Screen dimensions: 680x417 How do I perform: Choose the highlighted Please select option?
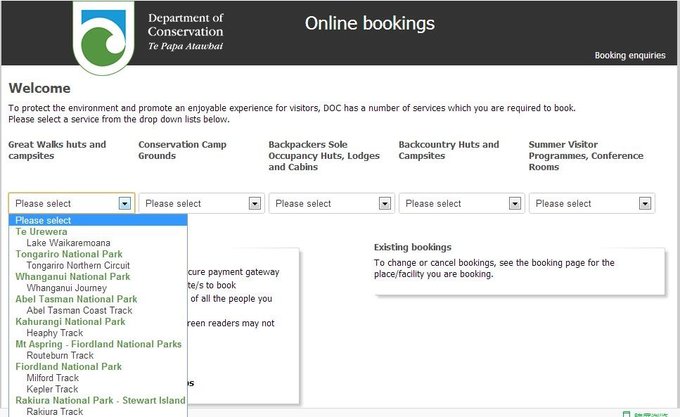point(43,221)
